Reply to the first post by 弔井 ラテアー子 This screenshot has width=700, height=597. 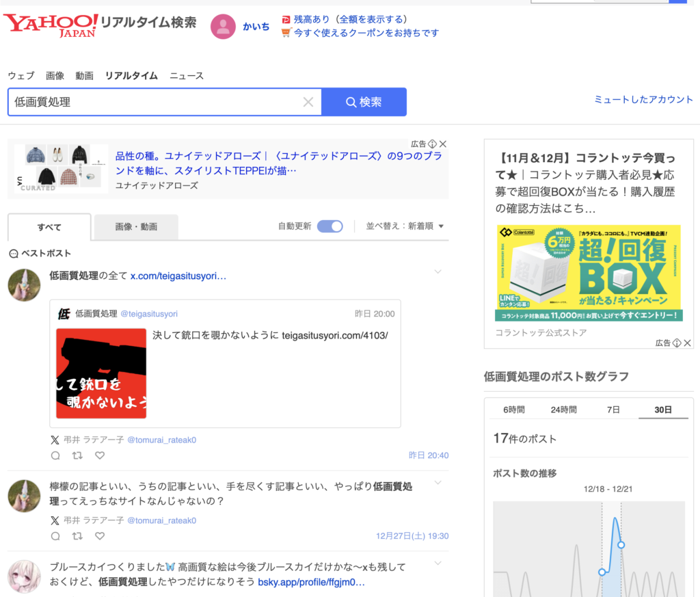(x=55, y=455)
